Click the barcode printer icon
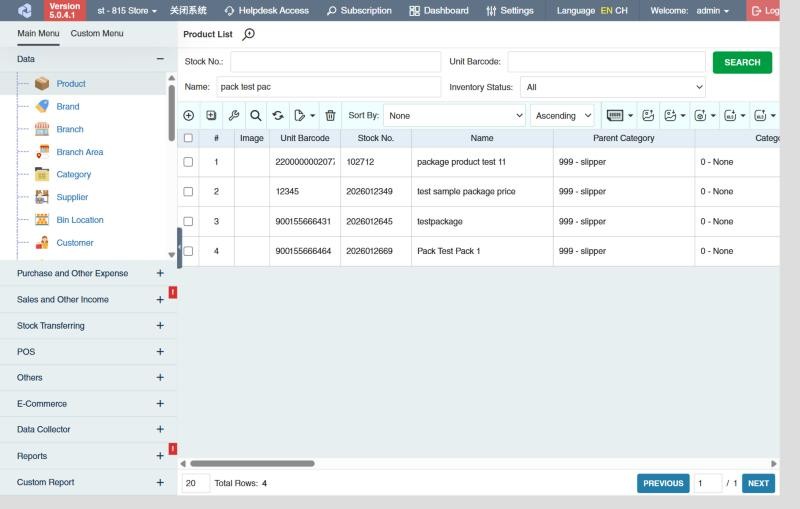Image resolution: width=800 pixels, height=509 pixels. pos(615,116)
